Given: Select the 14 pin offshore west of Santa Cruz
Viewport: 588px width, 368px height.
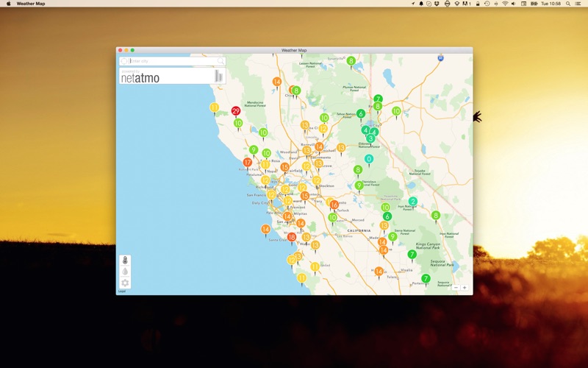Looking at the screenshot, I should 265,229.
